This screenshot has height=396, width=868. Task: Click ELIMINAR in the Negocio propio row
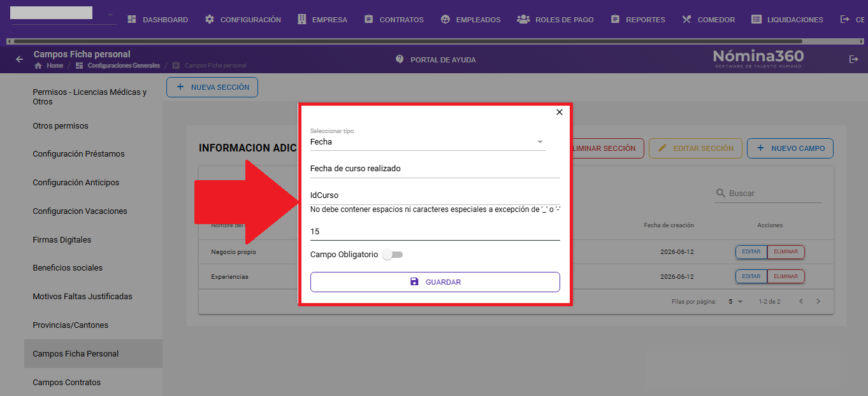click(786, 251)
